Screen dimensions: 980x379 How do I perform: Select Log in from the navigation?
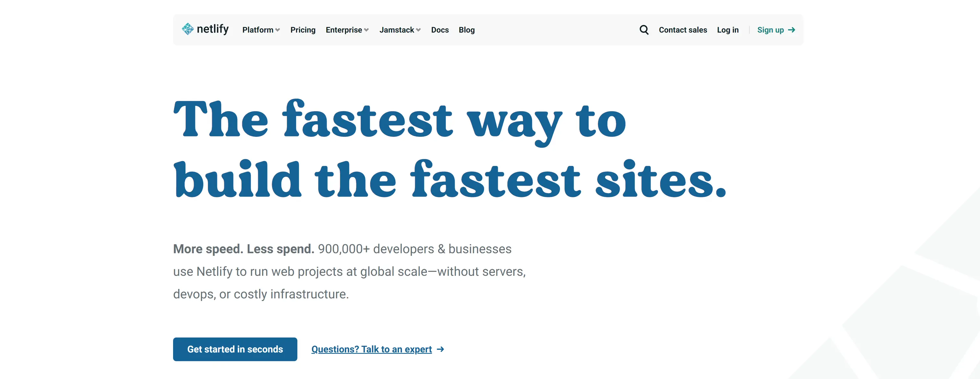(x=728, y=30)
